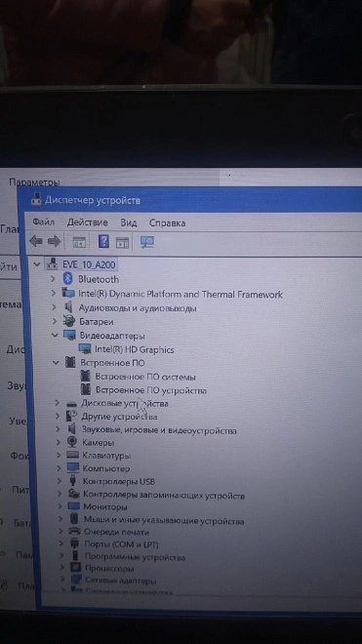Click the Компьютер monitor icon
Viewport: 362px width, 644px height.
pos(73,468)
